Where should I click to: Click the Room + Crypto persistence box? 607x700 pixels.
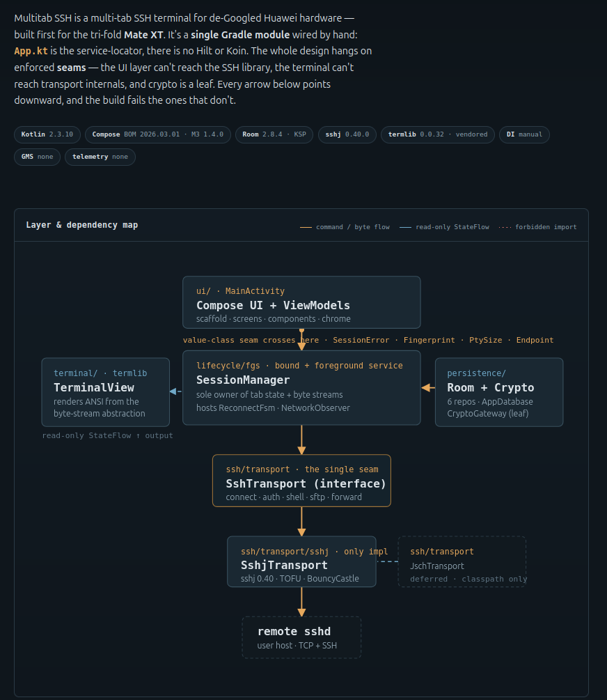pyautogui.click(x=499, y=392)
